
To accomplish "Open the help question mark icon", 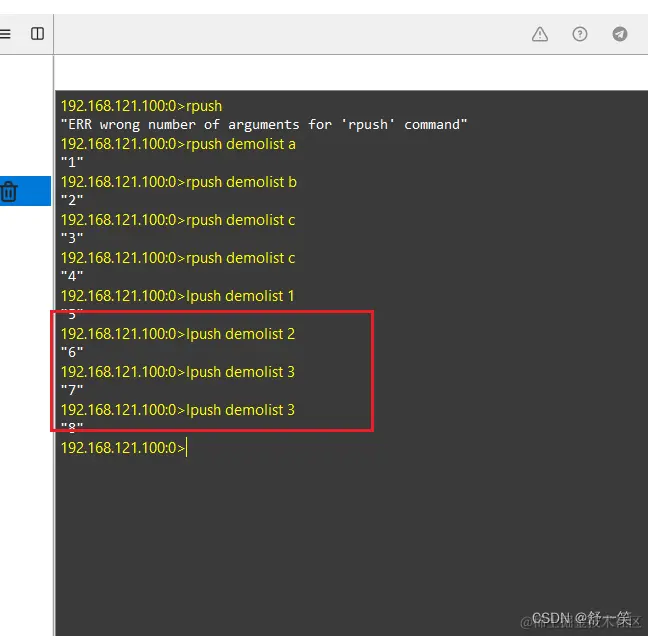I will click(x=580, y=34).
